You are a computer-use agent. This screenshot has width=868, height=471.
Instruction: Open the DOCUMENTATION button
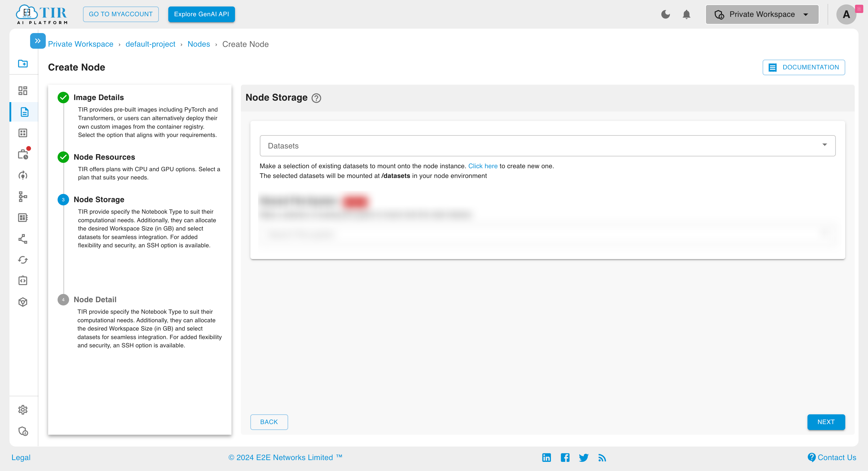click(804, 67)
